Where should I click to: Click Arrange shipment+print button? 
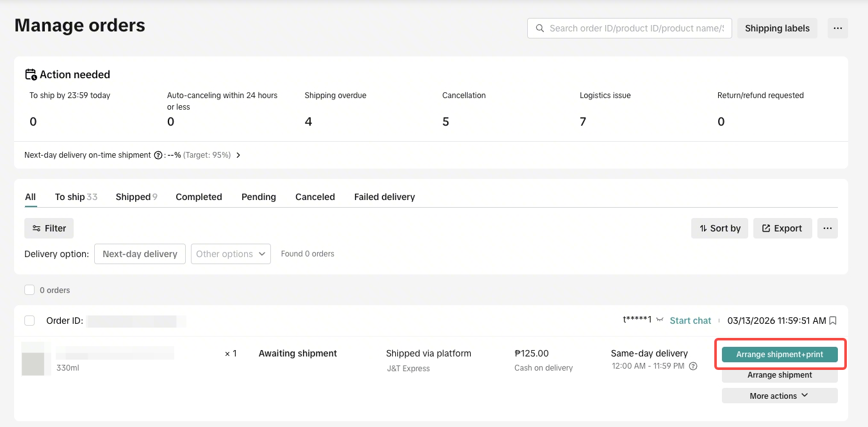point(780,355)
